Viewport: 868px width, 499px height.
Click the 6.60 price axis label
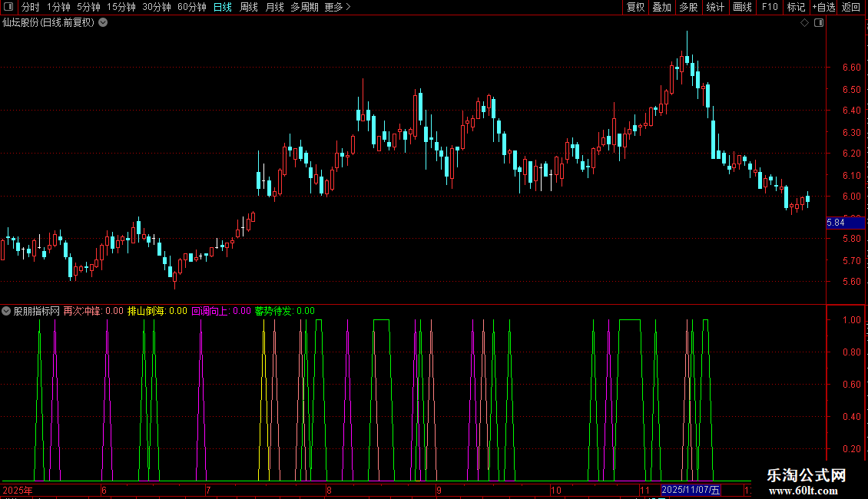pyautogui.click(x=851, y=68)
